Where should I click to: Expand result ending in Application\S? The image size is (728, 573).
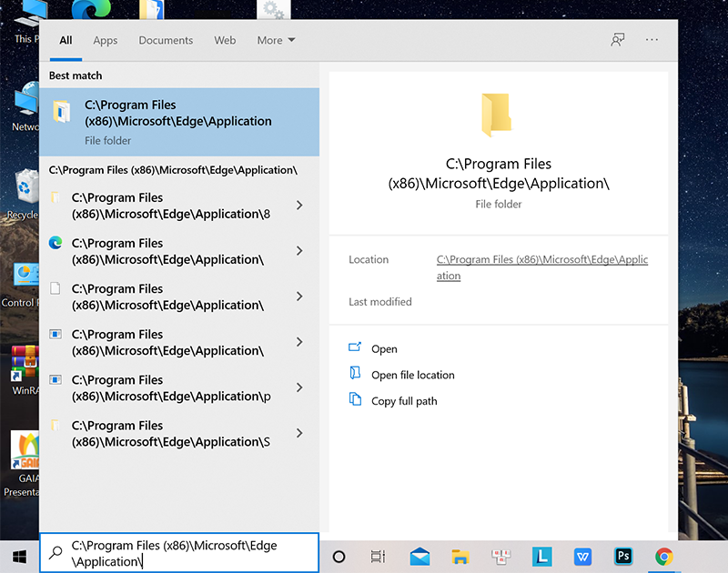pyautogui.click(x=299, y=433)
